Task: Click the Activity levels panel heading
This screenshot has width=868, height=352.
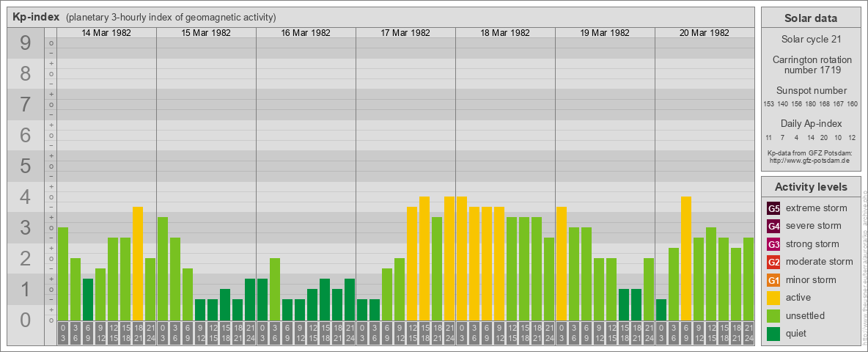Action: [810, 187]
